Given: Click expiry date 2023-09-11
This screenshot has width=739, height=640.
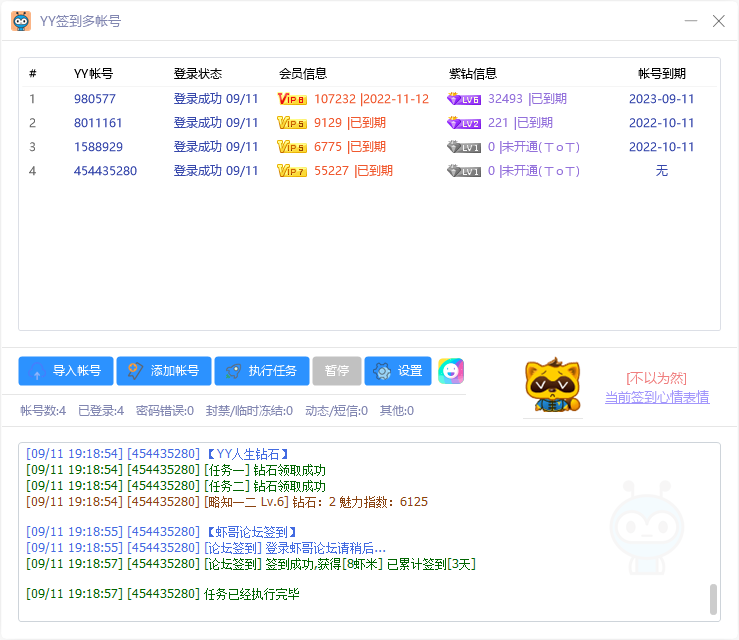Looking at the screenshot, I should [662, 99].
